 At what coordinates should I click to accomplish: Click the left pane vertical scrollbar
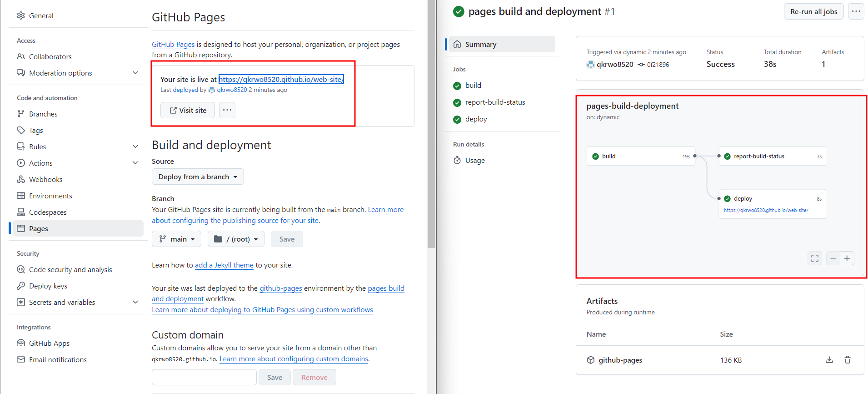pyautogui.click(x=431, y=124)
